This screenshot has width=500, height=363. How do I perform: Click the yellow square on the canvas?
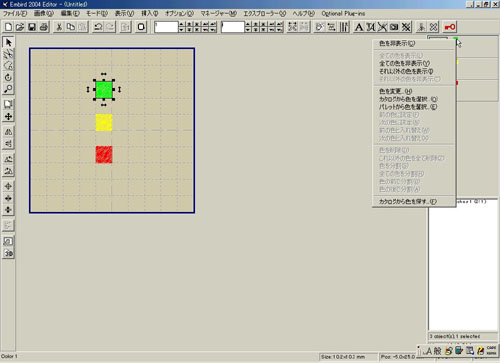point(104,122)
